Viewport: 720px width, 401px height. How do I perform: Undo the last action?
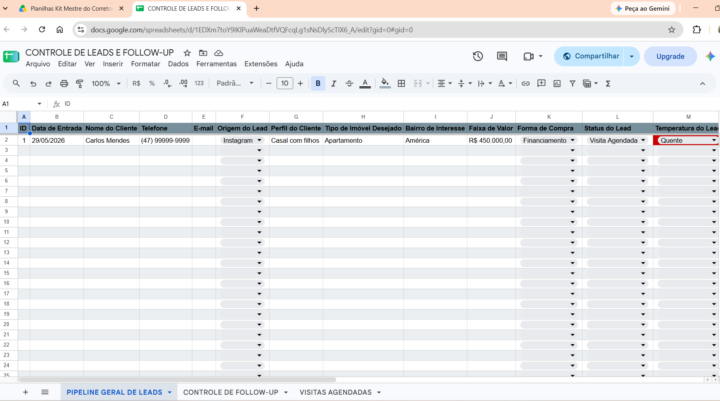(33, 84)
